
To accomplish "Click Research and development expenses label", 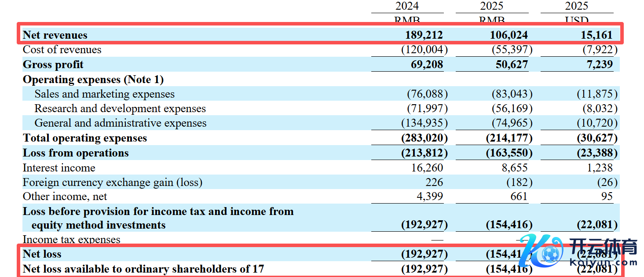I will (120, 109).
